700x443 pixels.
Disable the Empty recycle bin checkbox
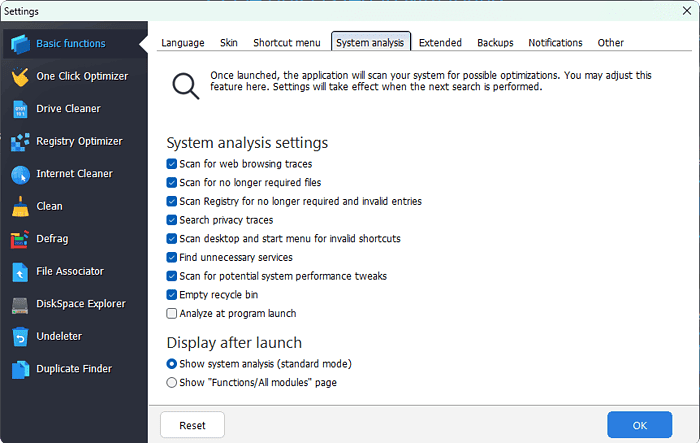pyautogui.click(x=172, y=295)
